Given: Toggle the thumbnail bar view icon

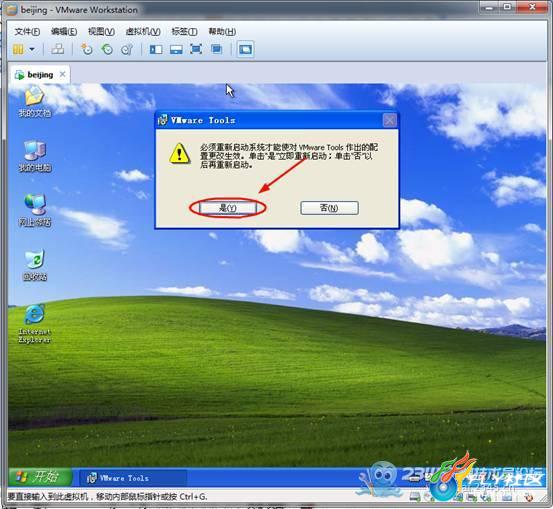Looking at the screenshot, I should 176,49.
